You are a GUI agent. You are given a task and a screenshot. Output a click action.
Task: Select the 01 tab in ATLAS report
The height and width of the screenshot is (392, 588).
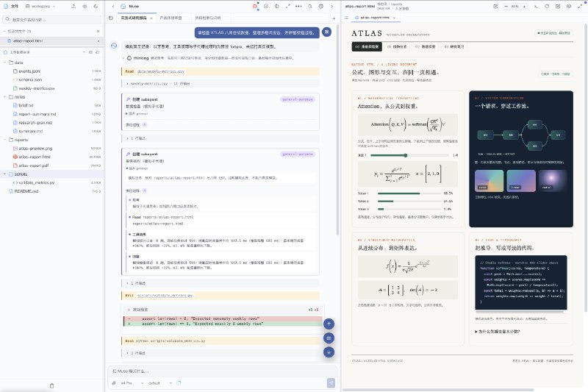coord(397,46)
